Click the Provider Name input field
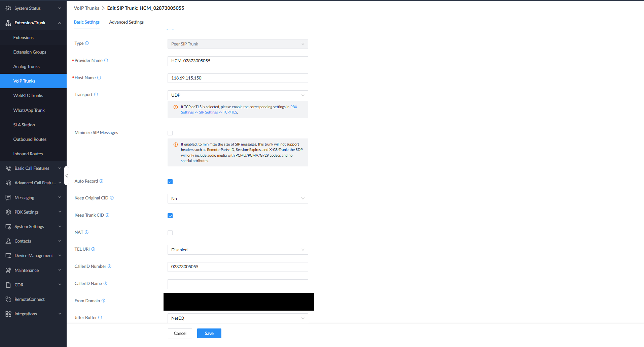 tap(238, 61)
